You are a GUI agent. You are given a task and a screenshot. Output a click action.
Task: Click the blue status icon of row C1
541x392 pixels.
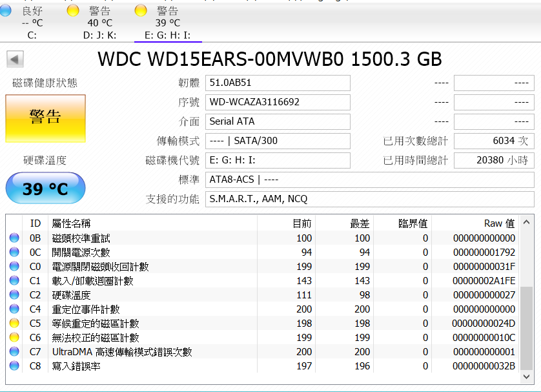point(14,280)
